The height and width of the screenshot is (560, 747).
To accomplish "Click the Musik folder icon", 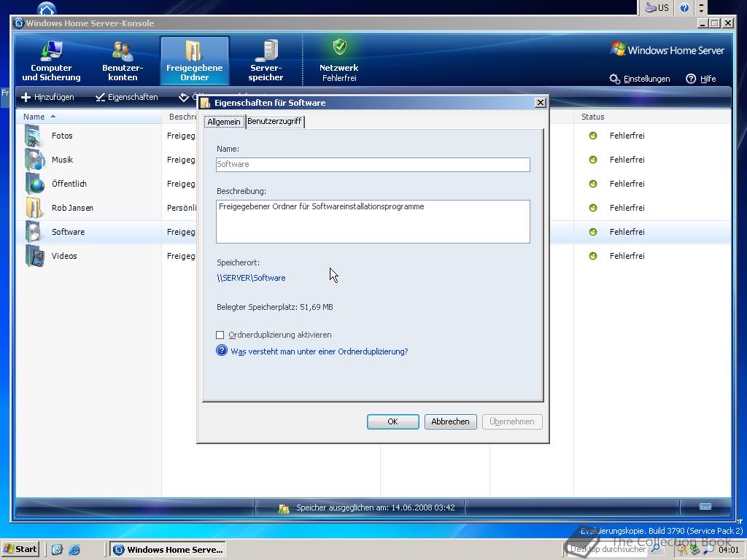I will tap(34, 160).
